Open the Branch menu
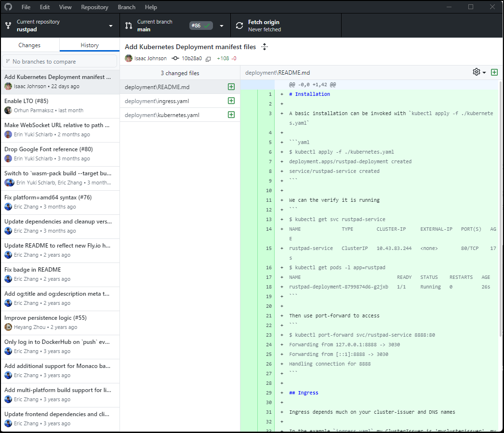504x433 pixels. pos(127,7)
